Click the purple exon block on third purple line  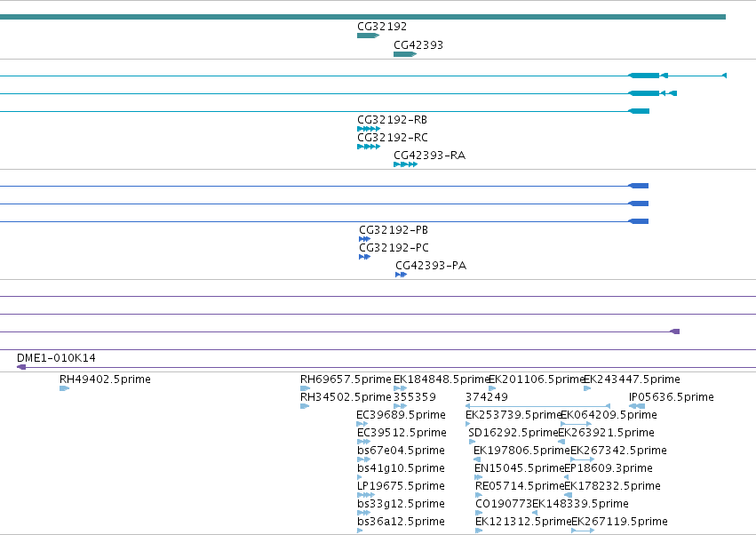click(x=675, y=331)
